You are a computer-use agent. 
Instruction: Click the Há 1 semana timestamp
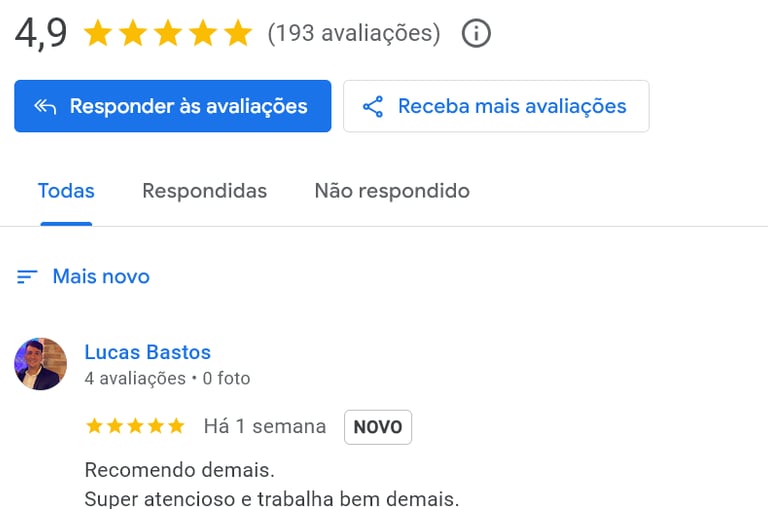pyautogui.click(x=264, y=427)
